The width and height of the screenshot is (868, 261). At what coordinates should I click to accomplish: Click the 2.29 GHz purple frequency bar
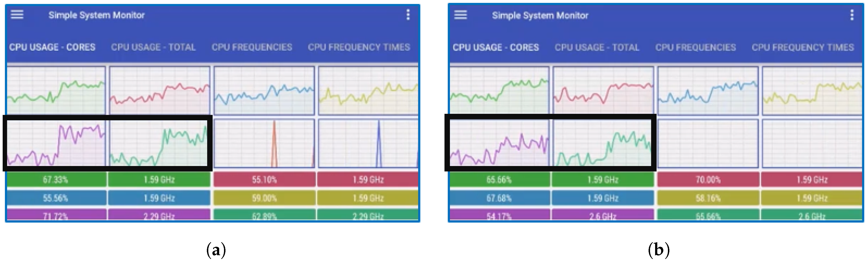click(159, 215)
